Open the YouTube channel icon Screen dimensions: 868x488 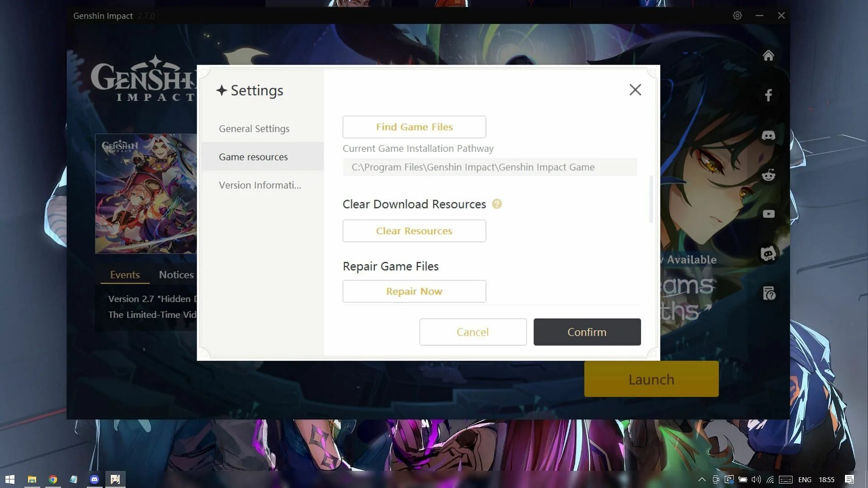coord(769,214)
